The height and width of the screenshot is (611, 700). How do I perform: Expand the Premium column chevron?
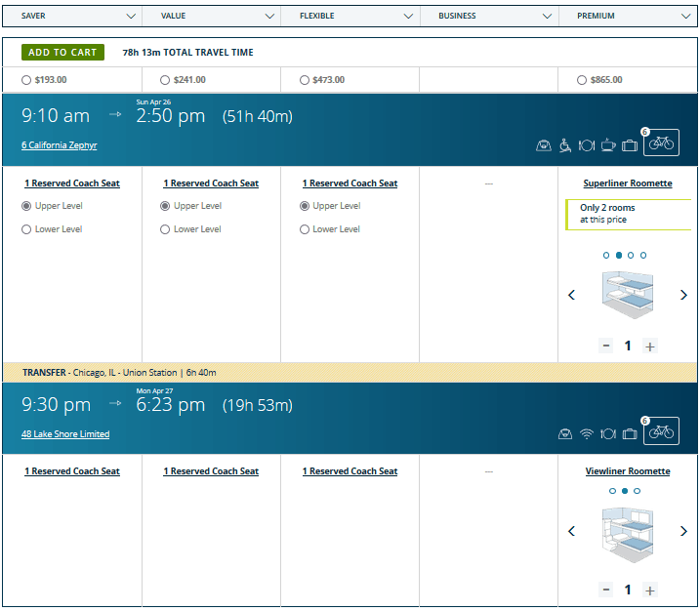coord(686,17)
